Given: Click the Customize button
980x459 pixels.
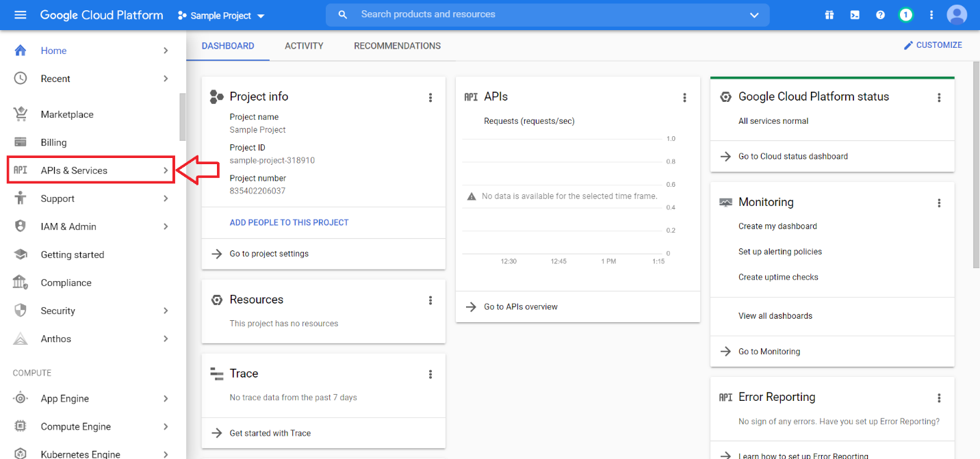Looking at the screenshot, I should [x=933, y=45].
